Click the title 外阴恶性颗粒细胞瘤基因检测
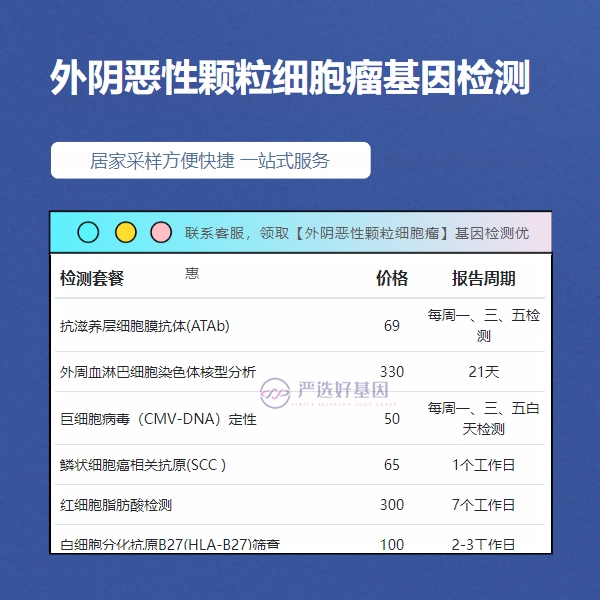This screenshot has height=600, width=600. [290, 77]
